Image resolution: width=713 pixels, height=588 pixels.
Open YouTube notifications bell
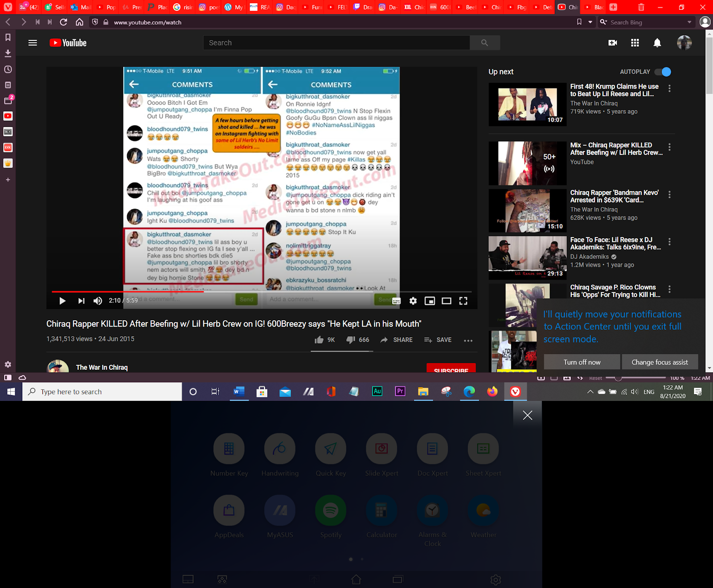point(657,43)
